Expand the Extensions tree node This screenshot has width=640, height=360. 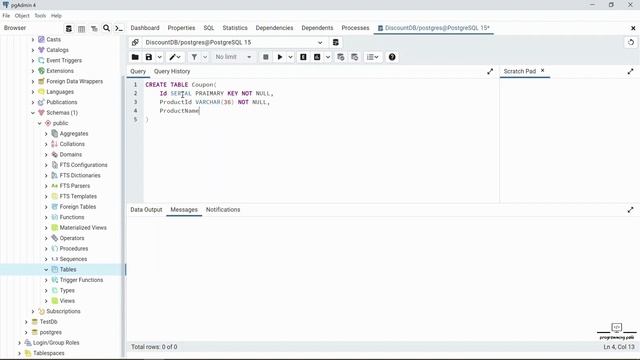click(x=33, y=71)
